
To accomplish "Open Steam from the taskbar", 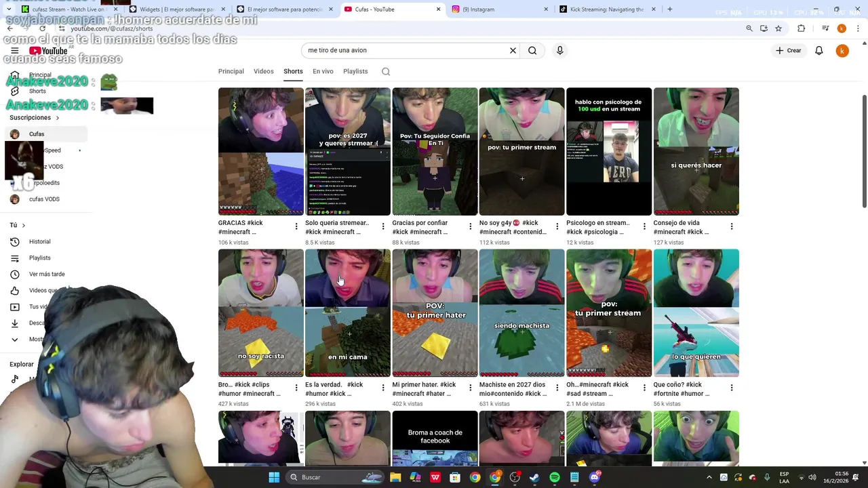I will tap(534, 477).
